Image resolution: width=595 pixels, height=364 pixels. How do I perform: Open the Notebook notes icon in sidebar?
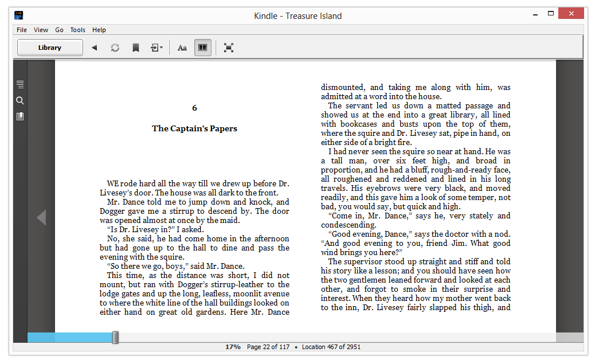(20, 116)
